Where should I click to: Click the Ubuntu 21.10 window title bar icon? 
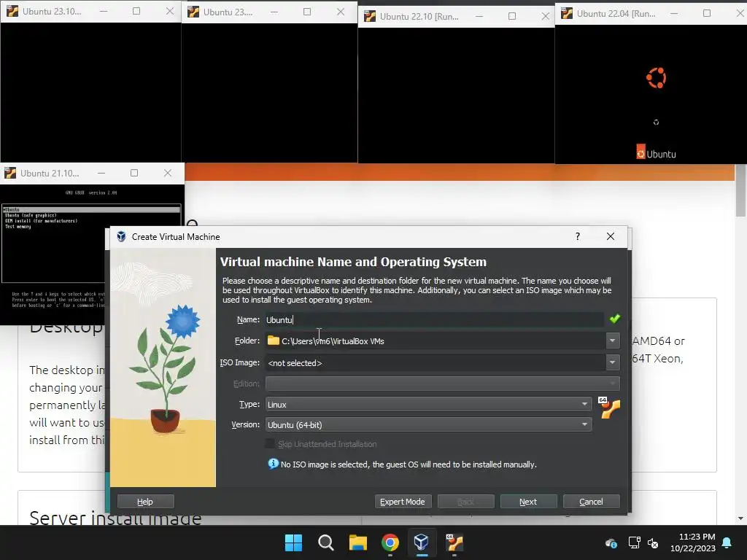coord(10,174)
